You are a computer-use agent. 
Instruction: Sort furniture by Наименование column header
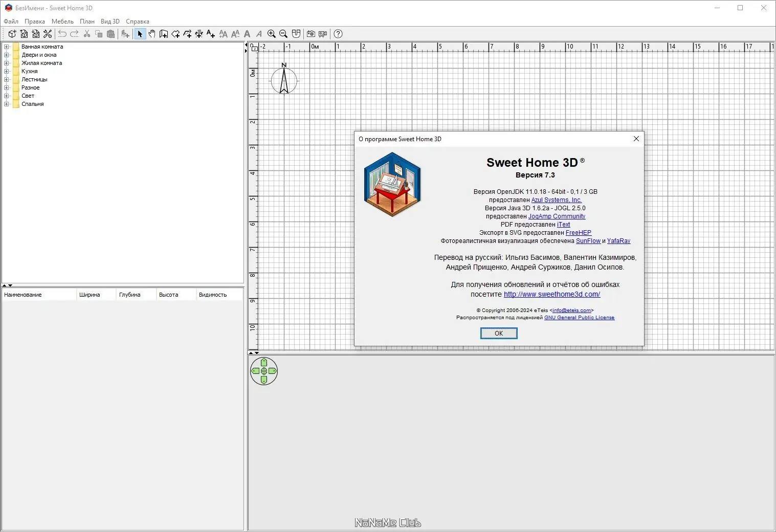point(39,295)
